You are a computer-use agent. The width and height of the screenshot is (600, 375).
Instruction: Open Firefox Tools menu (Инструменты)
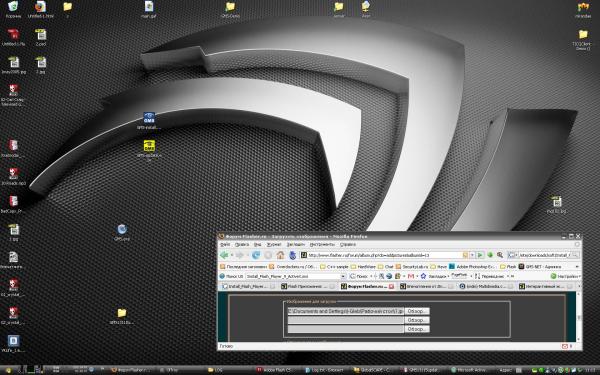322,244
